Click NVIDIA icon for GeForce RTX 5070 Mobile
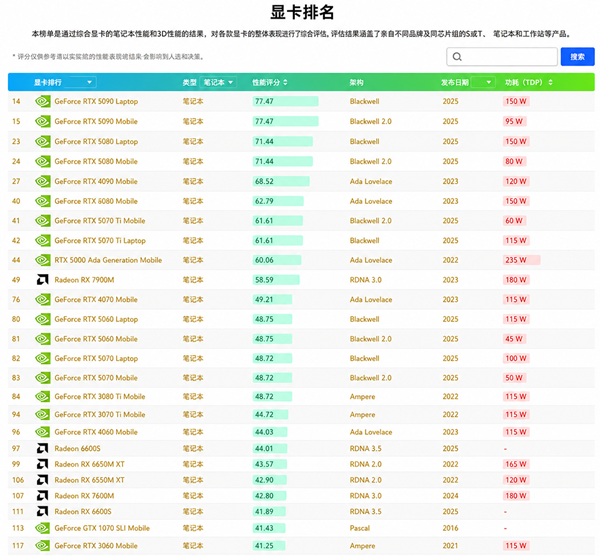The width and height of the screenshot is (600, 556). click(42, 378)
